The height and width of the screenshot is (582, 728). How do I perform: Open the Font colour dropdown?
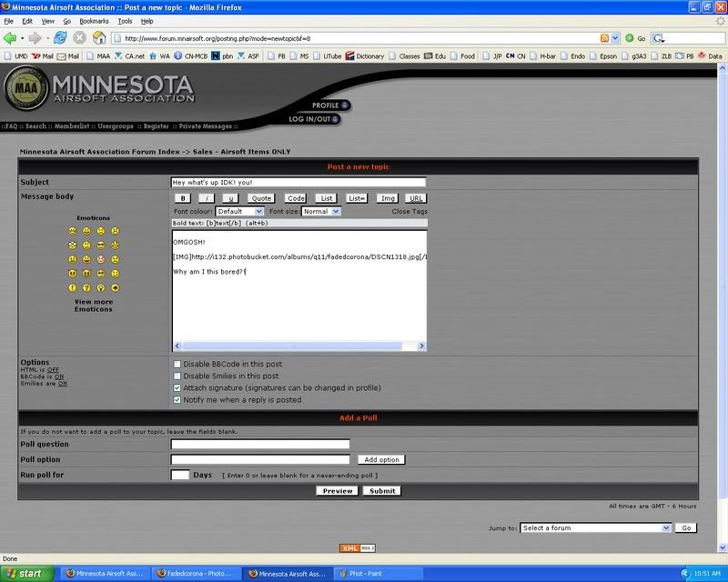click(240, 211)
